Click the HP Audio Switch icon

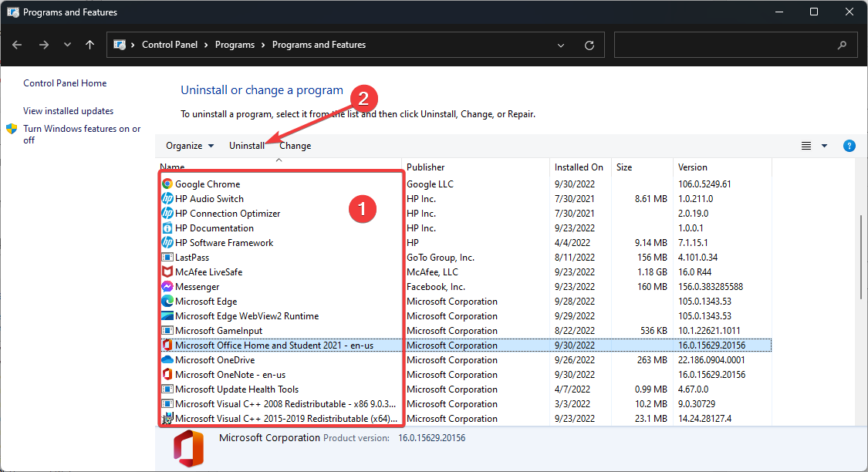click(x=167, y=199)
